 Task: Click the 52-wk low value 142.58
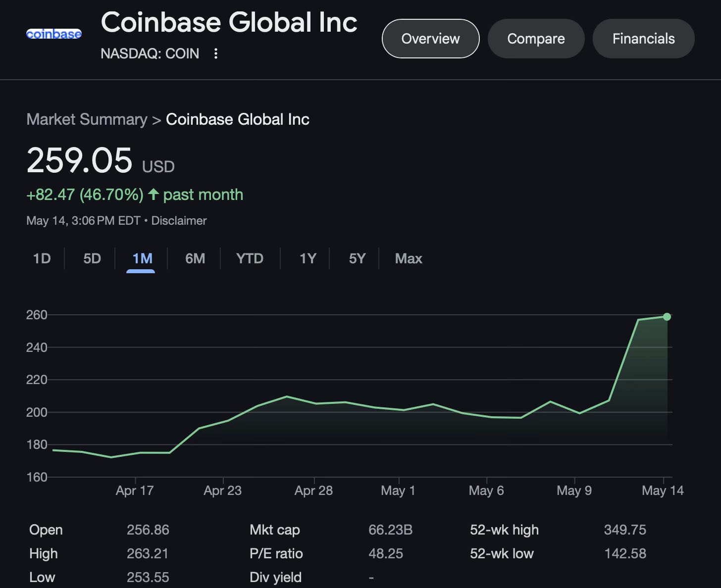(x=625, y=553)
